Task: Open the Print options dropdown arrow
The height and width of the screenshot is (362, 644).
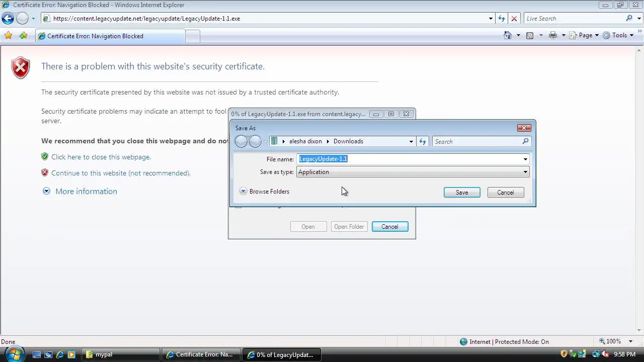Action: [x=563, y=35]
